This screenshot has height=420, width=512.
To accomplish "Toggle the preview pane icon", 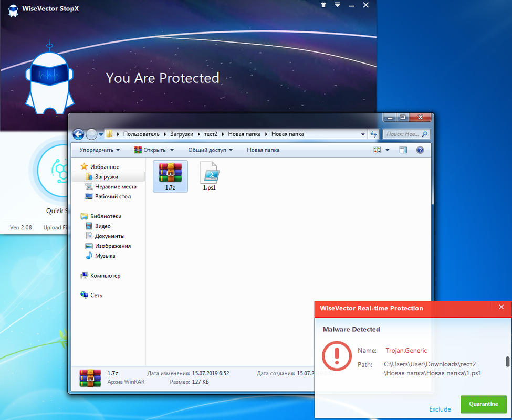I will [403, 150].
